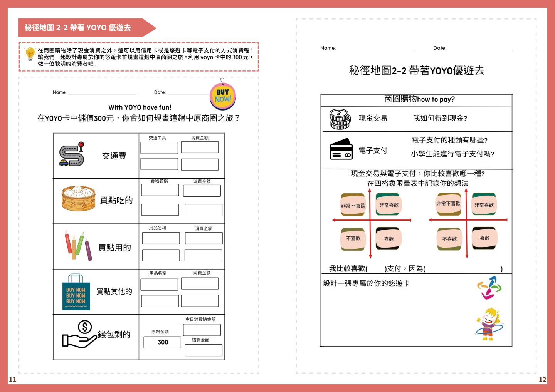Viewport: 555px width, 392px height.
Task: Click the round BUY NOW! badge
Action: [x=223, y=96]
